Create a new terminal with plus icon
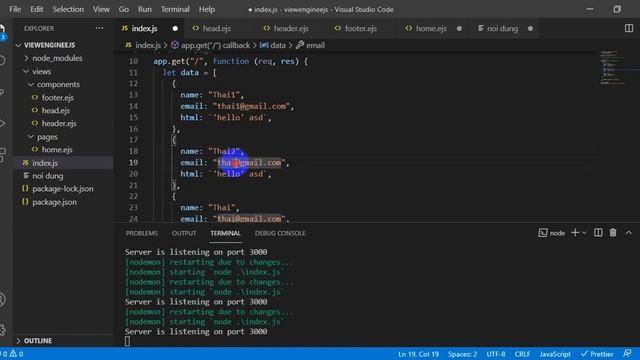The height and width of the screenshot is (360, 640). pos(575,233)
